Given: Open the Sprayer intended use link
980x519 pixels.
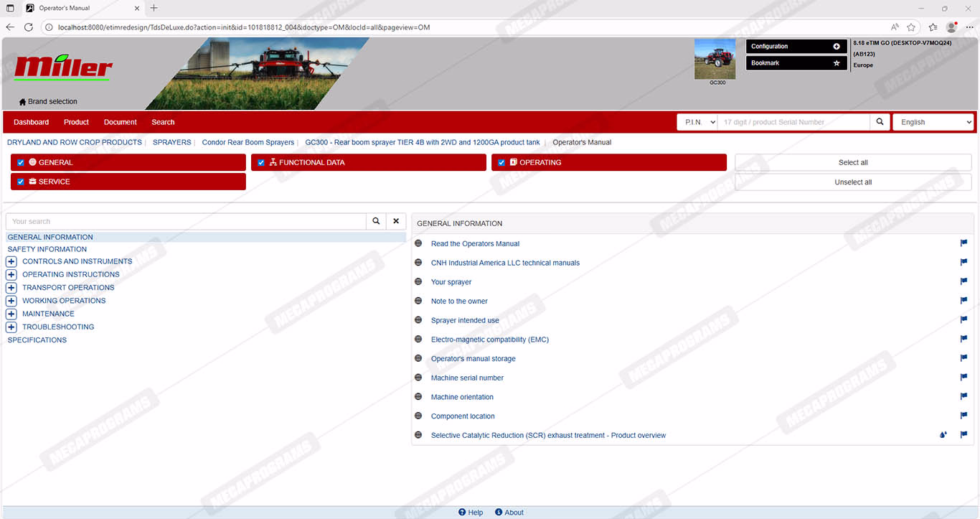Looking at the screenshot, I should tap(465, 320).
